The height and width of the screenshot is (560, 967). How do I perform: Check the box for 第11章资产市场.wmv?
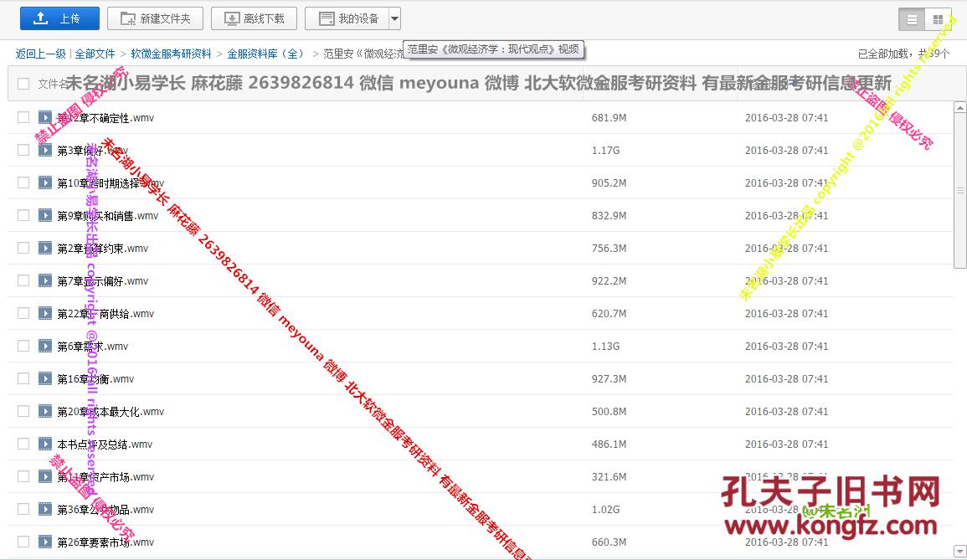[x=23, y=477]
